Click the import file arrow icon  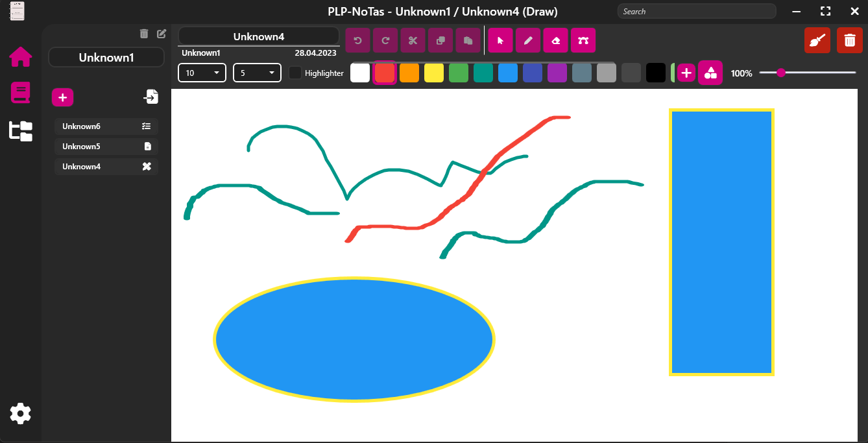[x=151, y=97]
